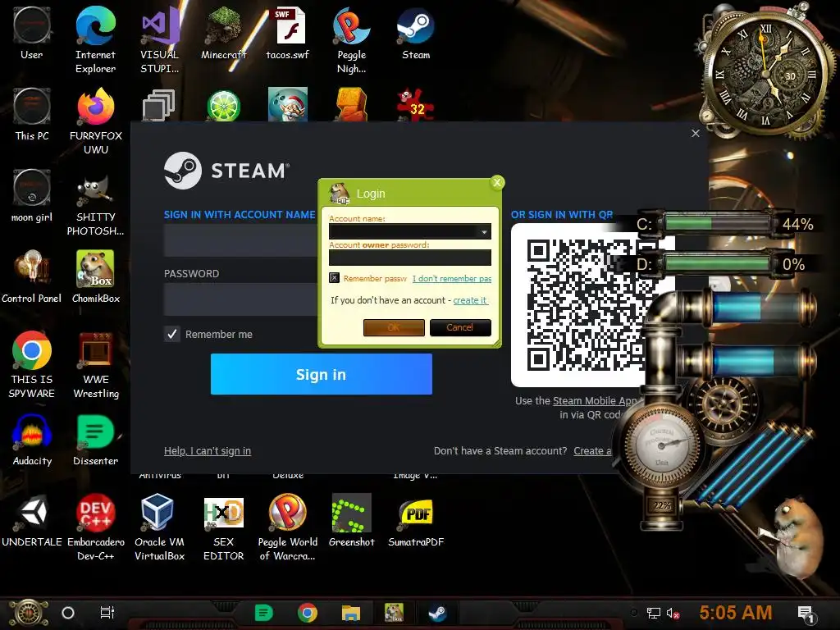Image resolution: width=840 pixels, height=630 pixels.
Task: Open the Embarcadero Dev-C++ shortcut
Action: (x=95, y=527)
